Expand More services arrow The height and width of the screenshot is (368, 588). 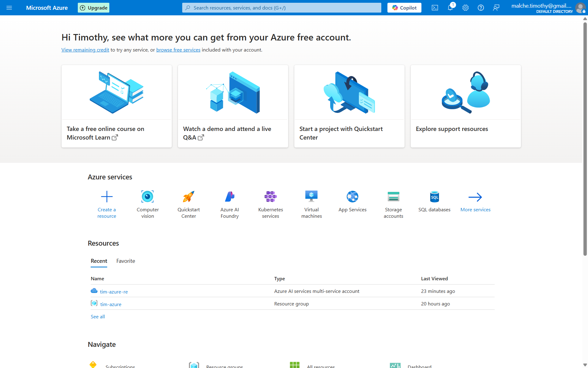click(475, 197)
